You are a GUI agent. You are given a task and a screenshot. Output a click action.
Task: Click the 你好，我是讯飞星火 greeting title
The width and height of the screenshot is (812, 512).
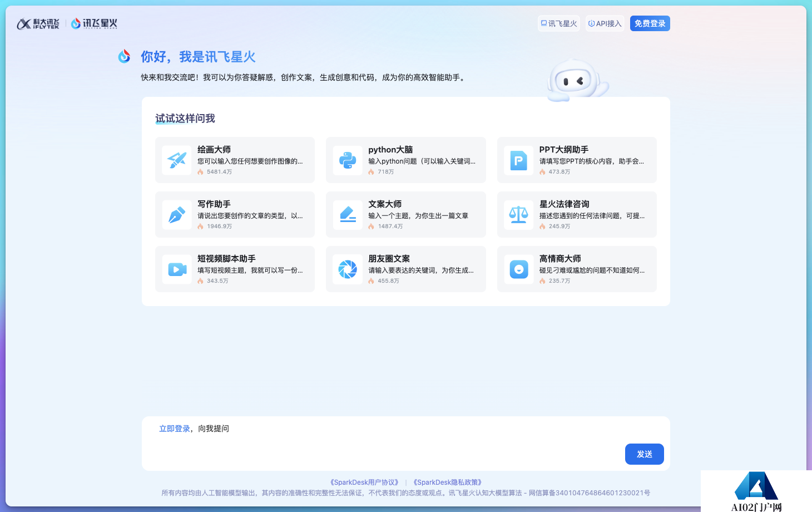click(198, 57)
